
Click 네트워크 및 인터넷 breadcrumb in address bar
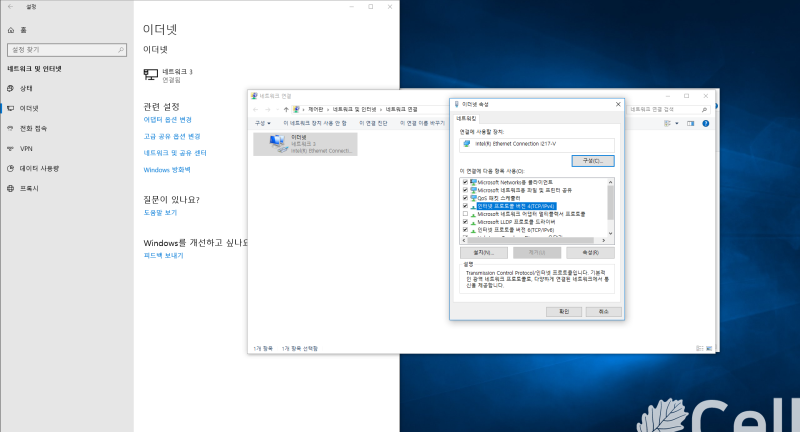pos(354,109)
